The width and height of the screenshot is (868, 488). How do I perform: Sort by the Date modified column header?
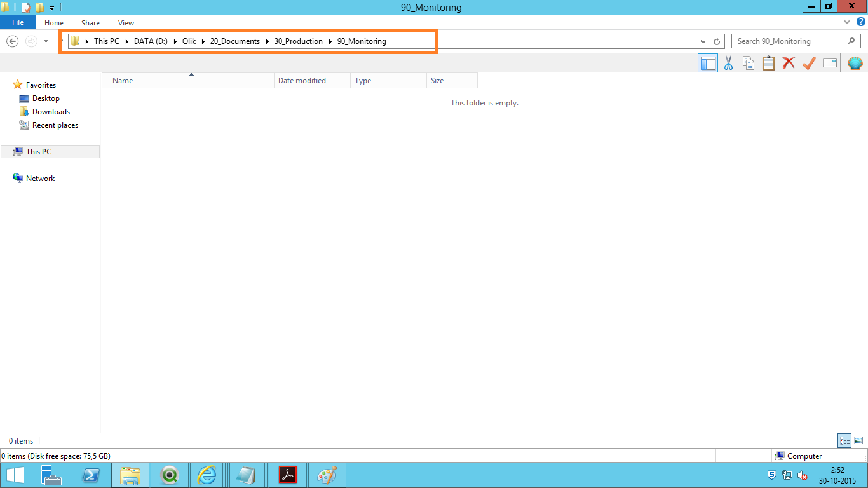tap(312, 81)
